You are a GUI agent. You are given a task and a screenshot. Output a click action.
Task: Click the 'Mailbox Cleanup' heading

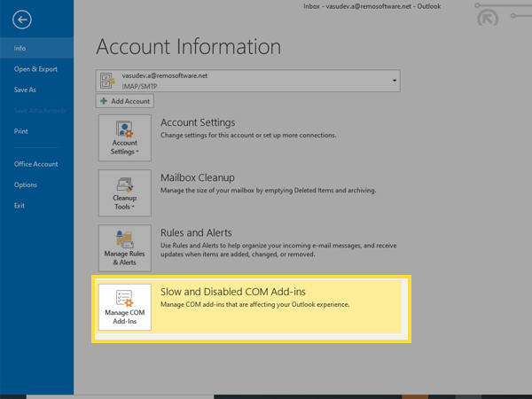(x=198, y=178)
